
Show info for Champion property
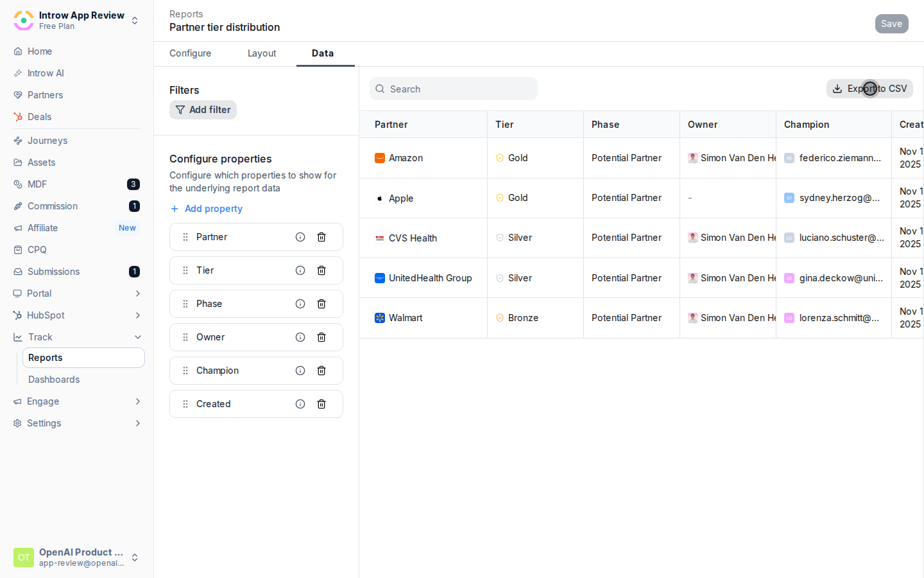point(300,371)
